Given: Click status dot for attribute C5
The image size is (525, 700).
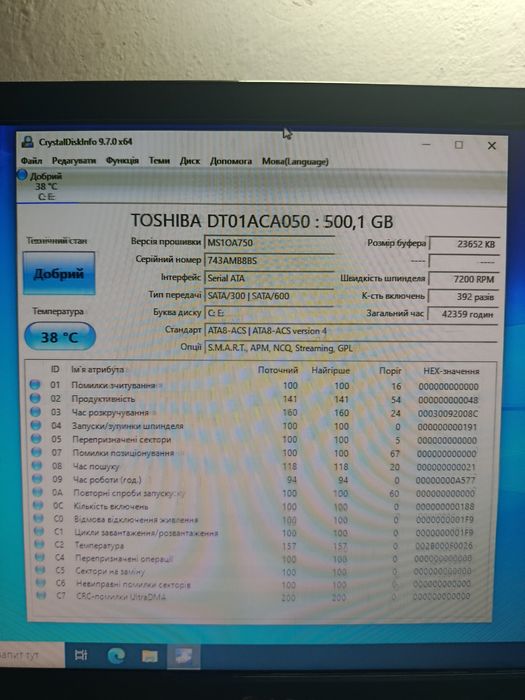Looking at the screenshot, I should coord(41,570).
